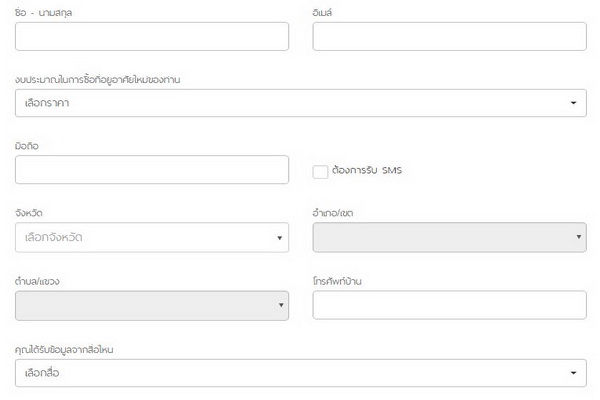Enable the ต้องการรับ SMS checkbox
This screenshot has width=600, height=400.
(x=320, y=171)
